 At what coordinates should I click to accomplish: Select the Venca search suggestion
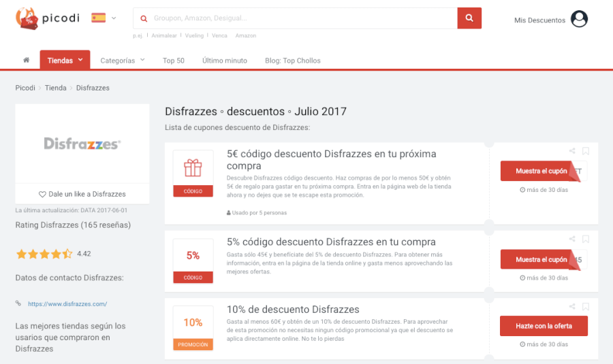point(219,35)
